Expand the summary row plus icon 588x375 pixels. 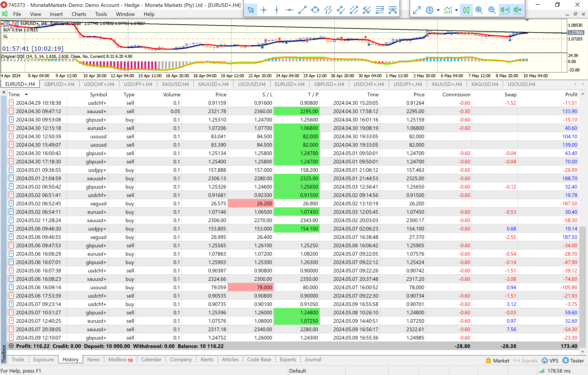click(x=11, y=346)
